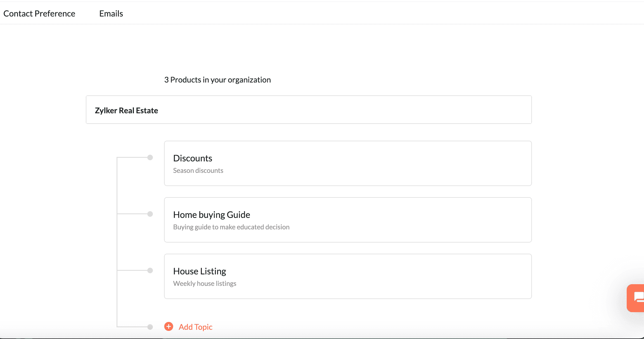The height and width of the screenshot is (339, 644).
Task: Select the Zylker Real Estate product box
Action: [309, 110]
